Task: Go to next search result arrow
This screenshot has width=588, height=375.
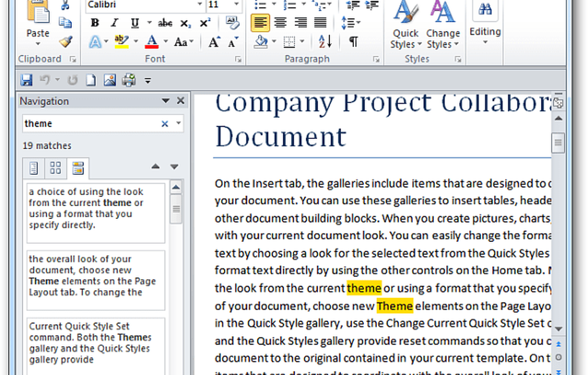Action: [x=174, y=167]
